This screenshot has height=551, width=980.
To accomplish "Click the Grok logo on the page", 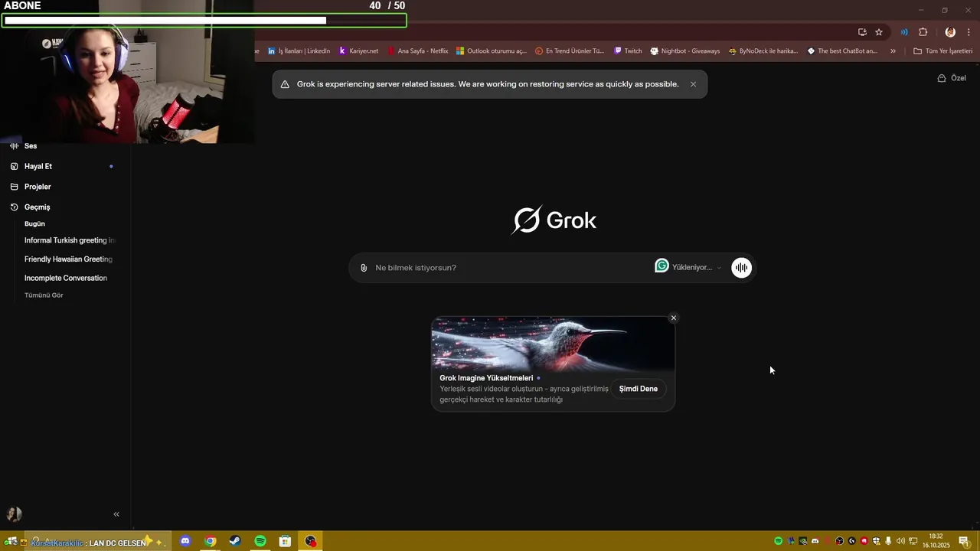I will [x=554, y=220].
